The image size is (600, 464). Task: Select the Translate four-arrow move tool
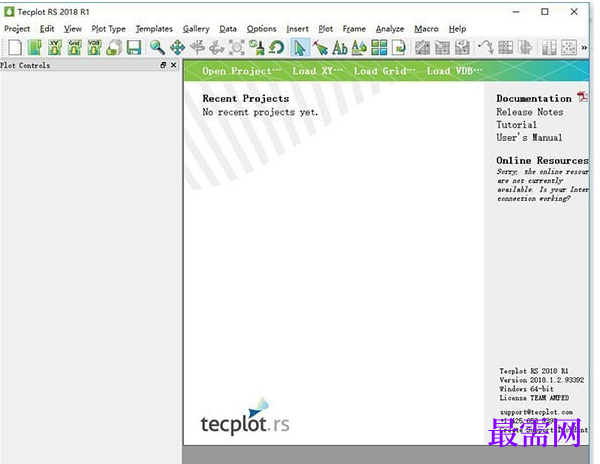click(177, 48)
